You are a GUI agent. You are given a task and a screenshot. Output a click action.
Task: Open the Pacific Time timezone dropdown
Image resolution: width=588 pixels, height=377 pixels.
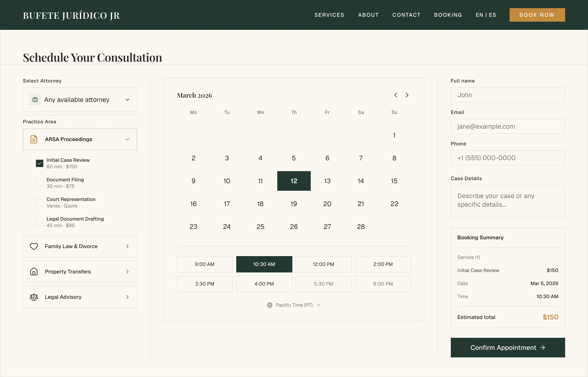[x=294, y=305]
